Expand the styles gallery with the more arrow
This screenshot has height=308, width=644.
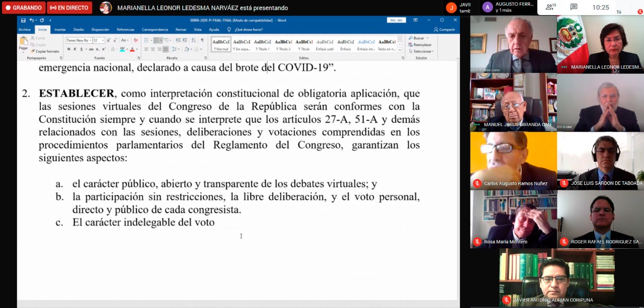(400, 50)
